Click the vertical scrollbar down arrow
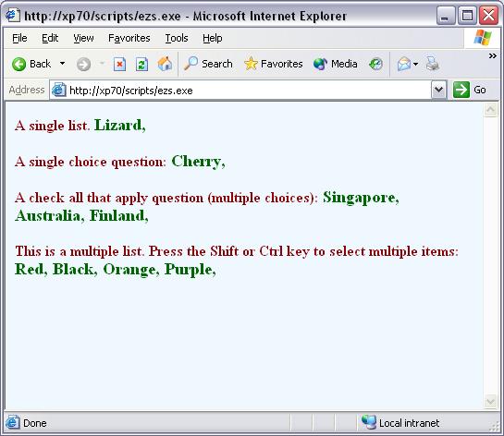The image size is (504, 436). pyautogui.click(x=490, y=401)
